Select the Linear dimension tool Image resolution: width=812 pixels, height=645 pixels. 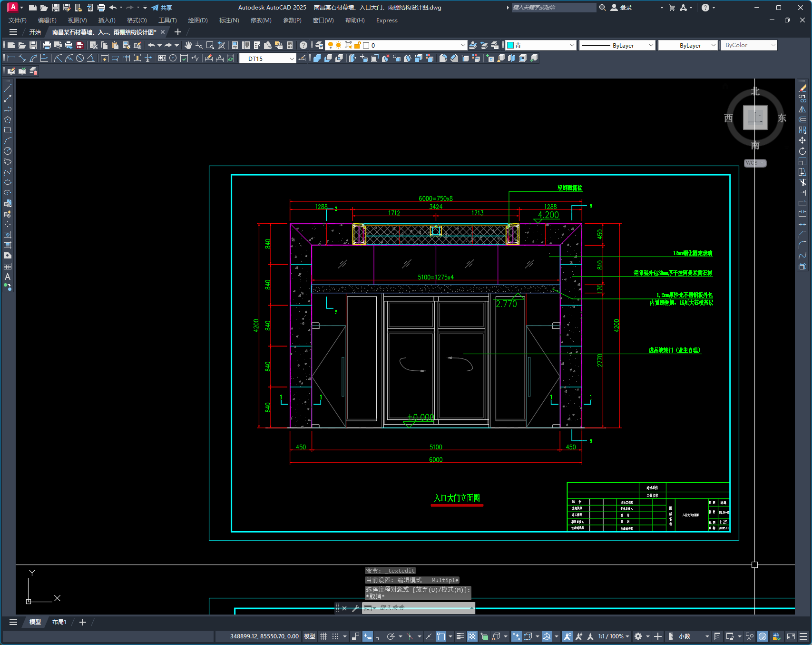pos(11,58)
